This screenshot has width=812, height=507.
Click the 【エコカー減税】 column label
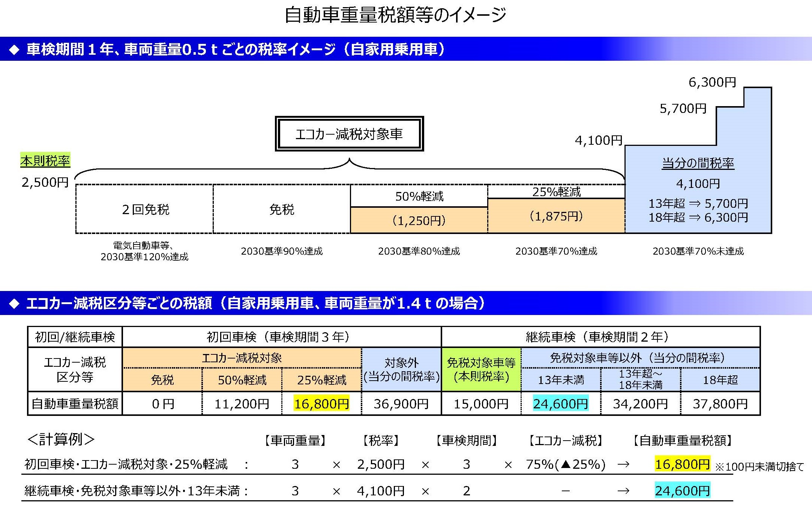(566, 440)
